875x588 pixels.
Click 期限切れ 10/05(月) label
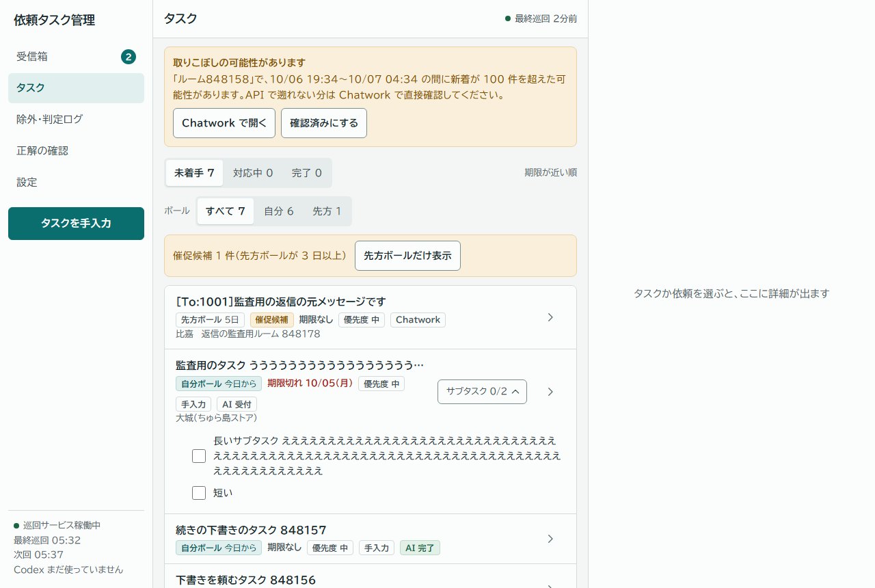[x=310, y=384]
